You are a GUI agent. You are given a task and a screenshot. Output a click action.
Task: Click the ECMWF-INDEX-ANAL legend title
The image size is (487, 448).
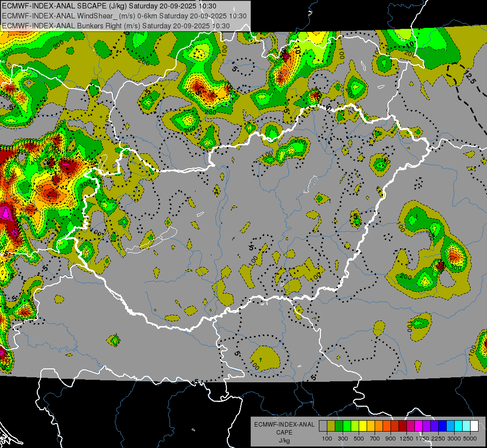[285, 425]
